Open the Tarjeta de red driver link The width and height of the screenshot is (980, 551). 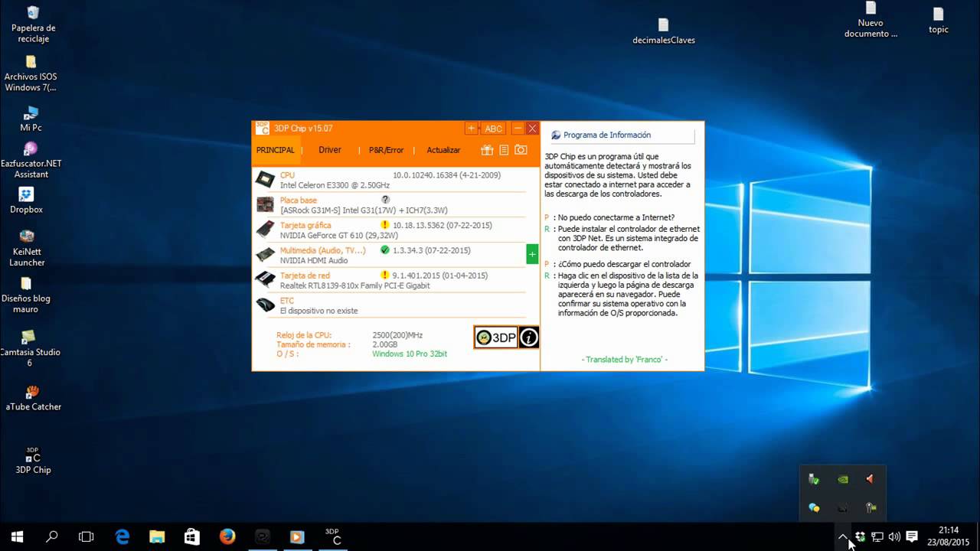pos(305,275)
